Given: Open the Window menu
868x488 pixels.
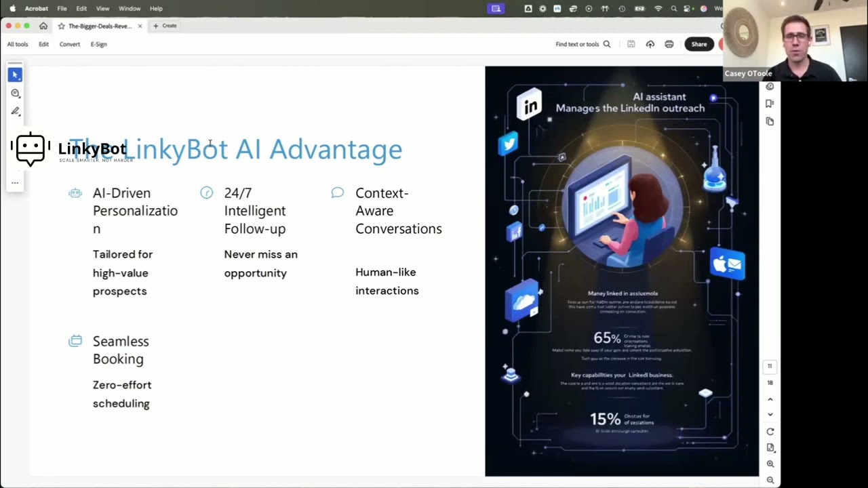Looking at the screenshot, I should point(130,9).
